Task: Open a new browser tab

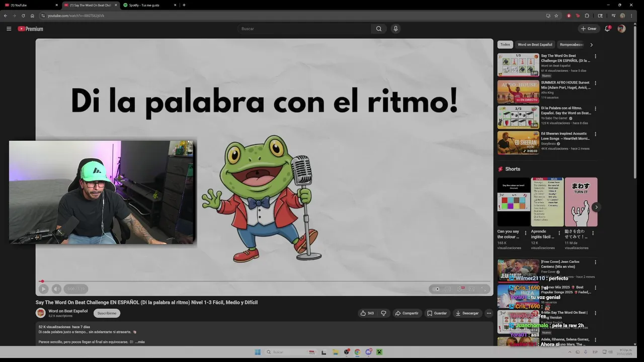Action: pyautogui.click(x=184, y=5)
